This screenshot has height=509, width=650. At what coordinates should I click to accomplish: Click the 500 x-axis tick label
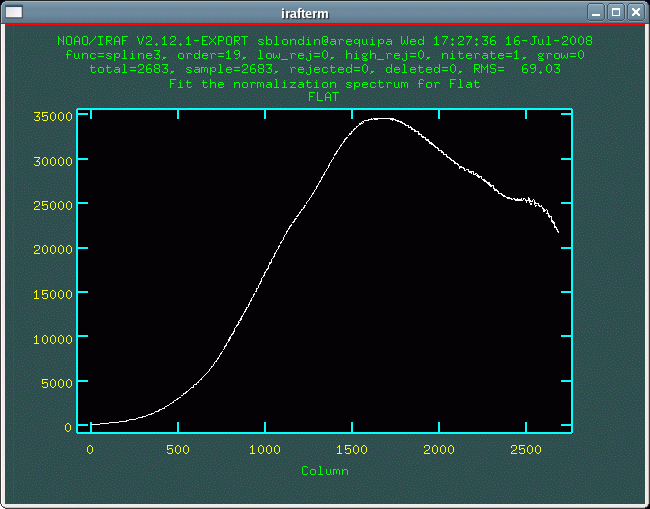tap(177, 450)
